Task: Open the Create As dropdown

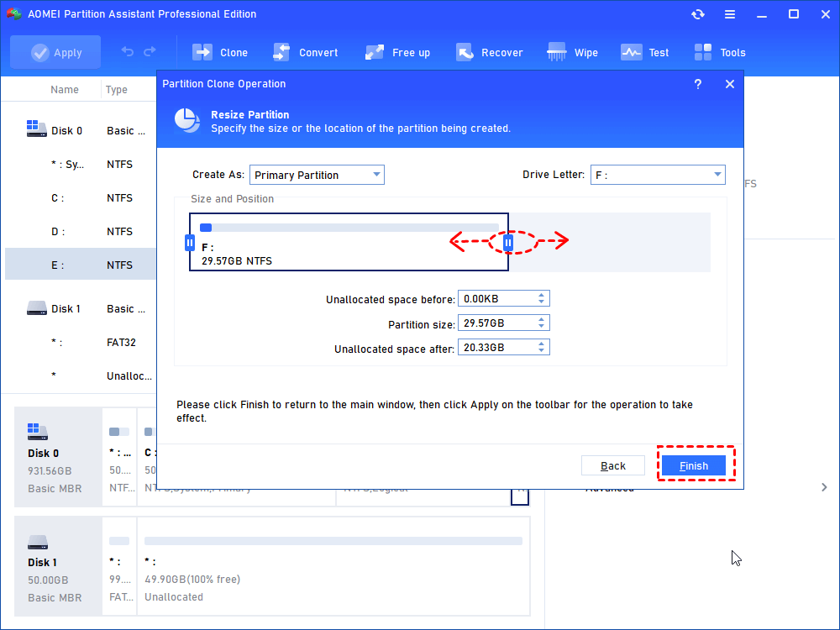Action: click(x=317, y=175)
